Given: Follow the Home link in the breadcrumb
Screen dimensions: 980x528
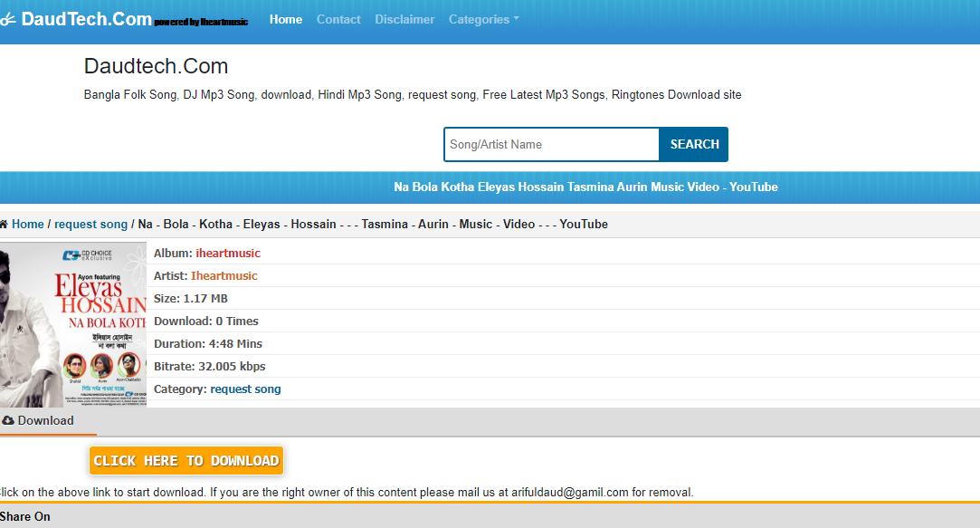Looking at the screenshot, I should point(27,224).
